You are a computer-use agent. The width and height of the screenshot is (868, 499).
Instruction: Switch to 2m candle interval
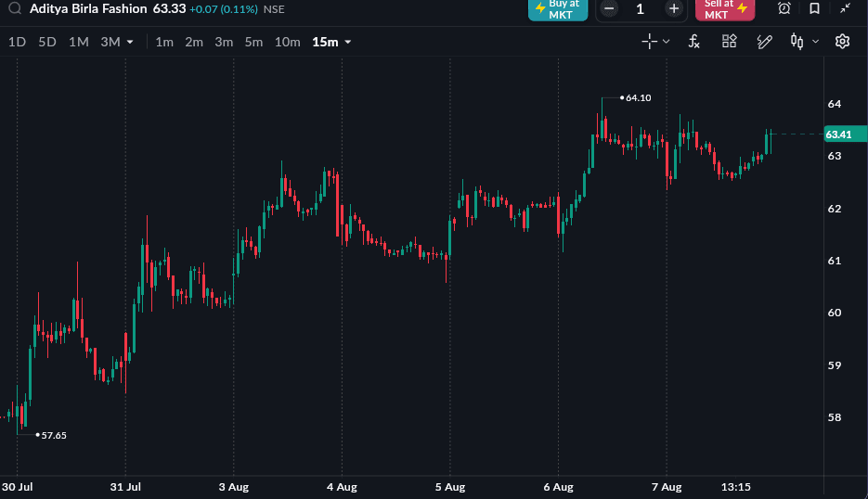click(x=194, y=42)
